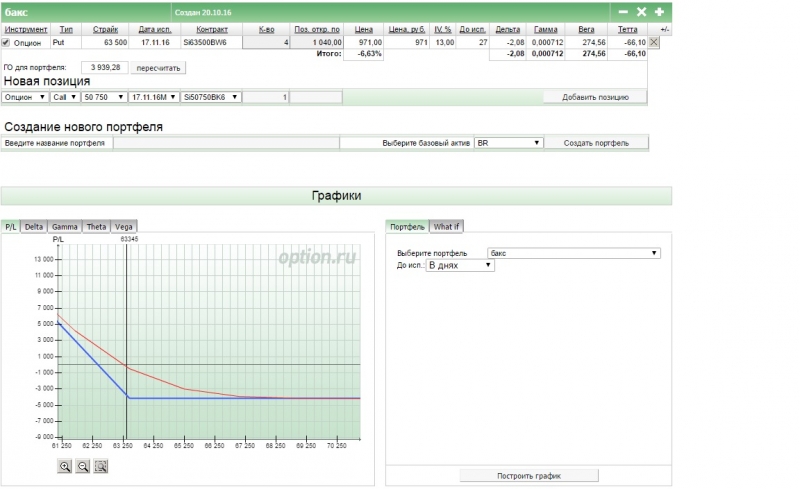Click the plus icon in portfolio header
Viewport: 800px width, 489px height.
[x=659, y=12]
